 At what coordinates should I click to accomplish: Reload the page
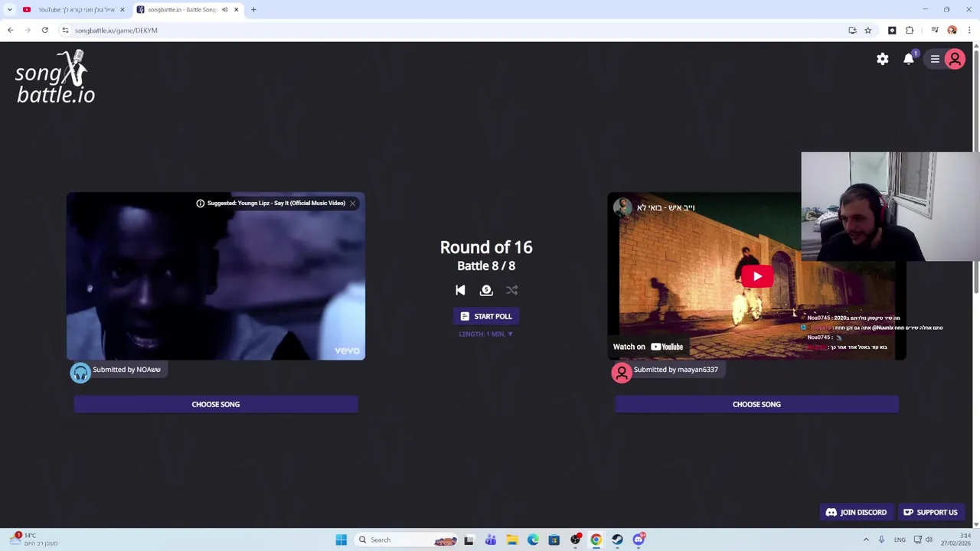click(45, 30)
